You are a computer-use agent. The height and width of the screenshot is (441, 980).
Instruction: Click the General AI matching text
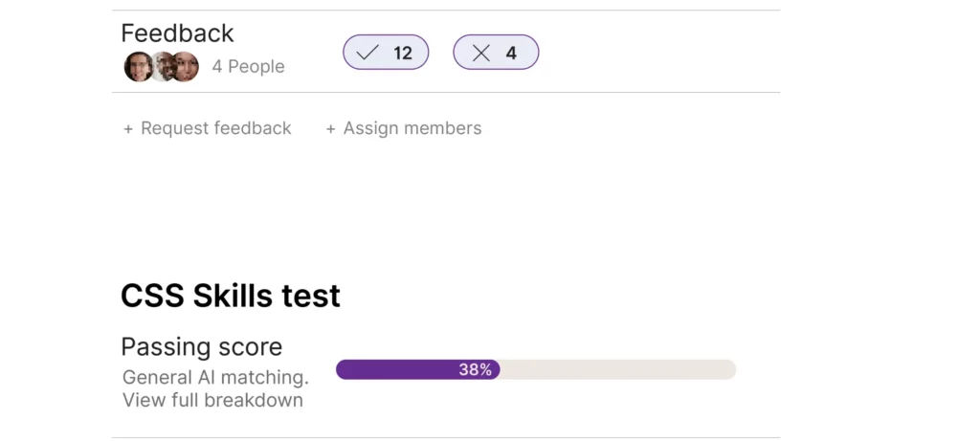215,378
